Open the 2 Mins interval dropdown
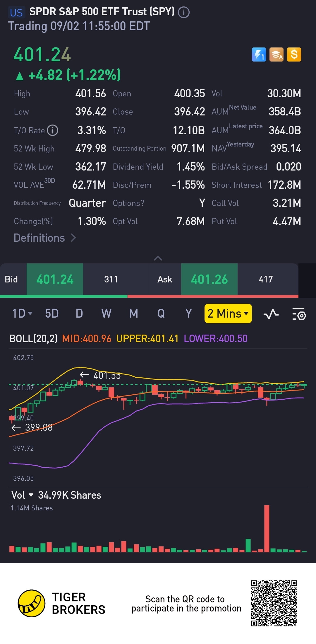Screen dimensions: 316x644 point(228,314)
